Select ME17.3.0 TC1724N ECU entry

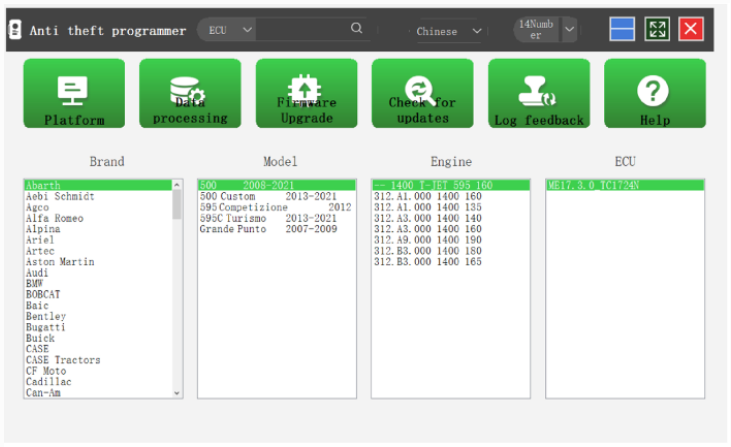pyautogui.click(x=593, y=185)
